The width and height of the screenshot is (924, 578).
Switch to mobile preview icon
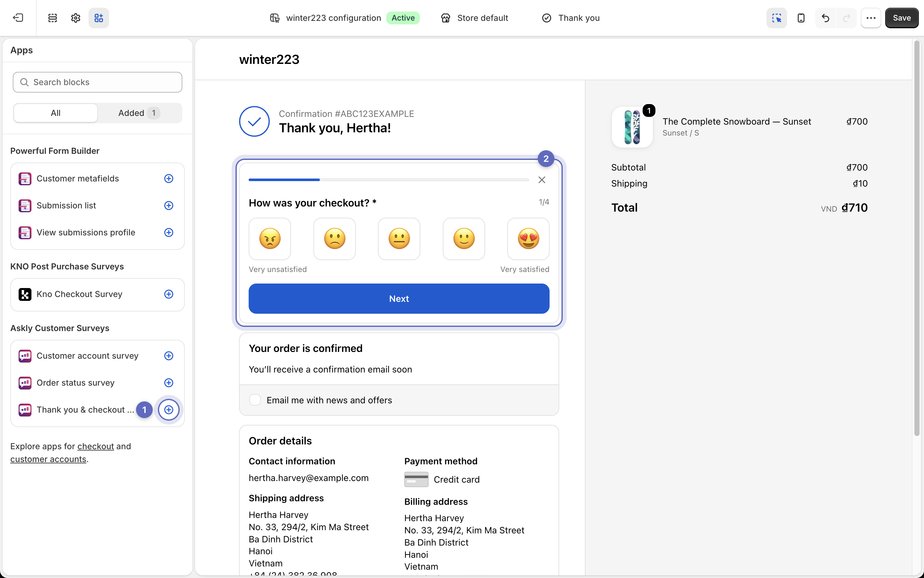tap(801, 18)
